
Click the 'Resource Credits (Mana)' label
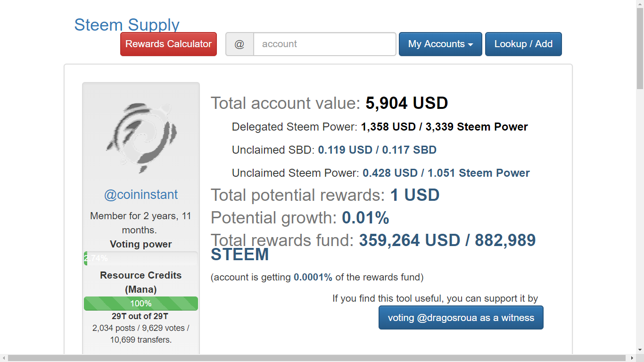click(x=141, y=282)
